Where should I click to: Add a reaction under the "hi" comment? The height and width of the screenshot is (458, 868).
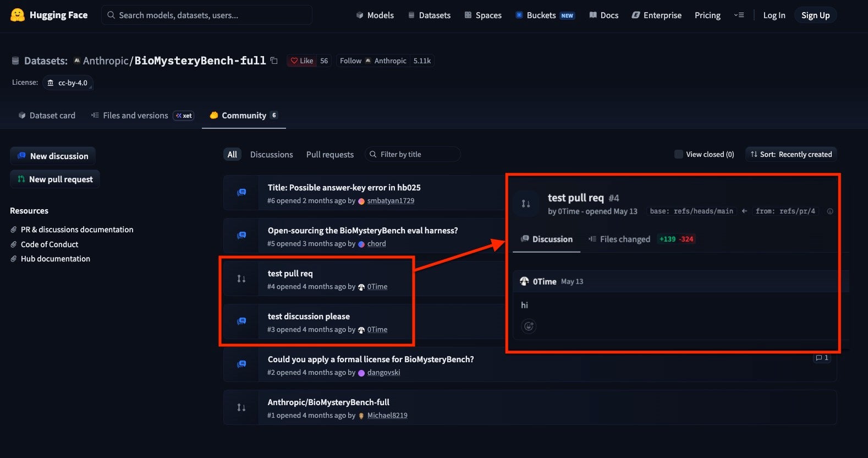click(x=529, y=326)
